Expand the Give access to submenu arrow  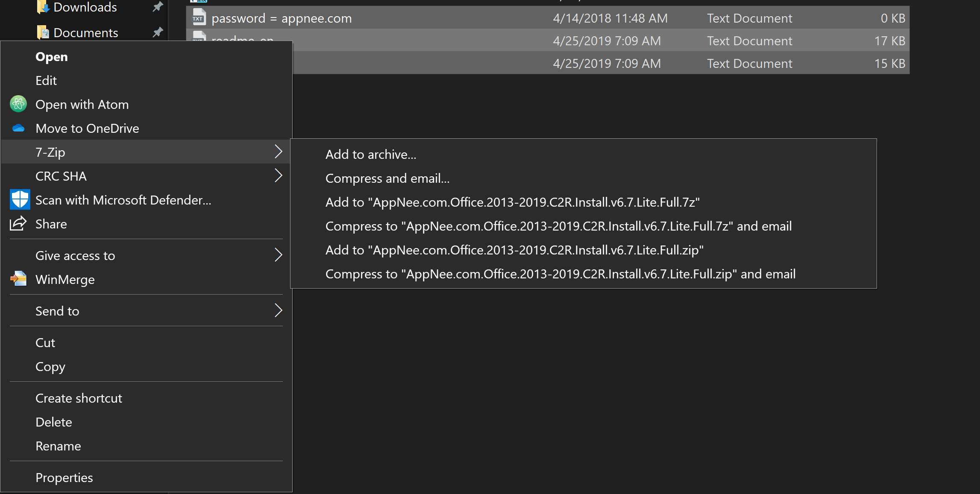pos(278,255)
